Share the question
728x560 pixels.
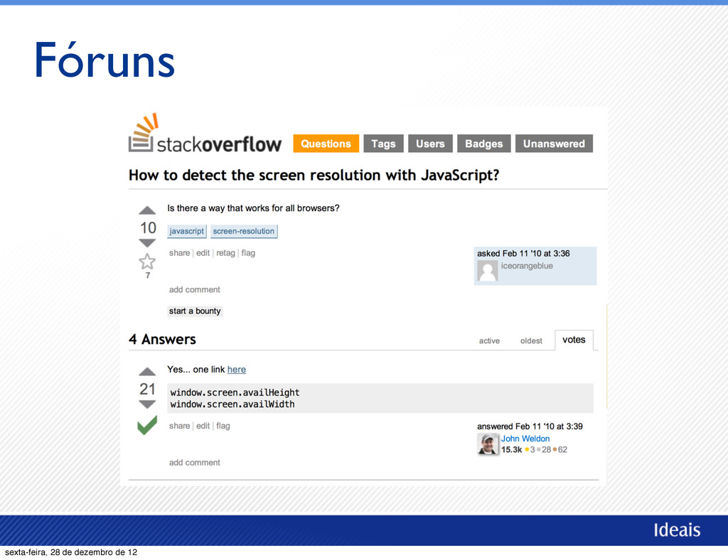[x=180, y=253]
